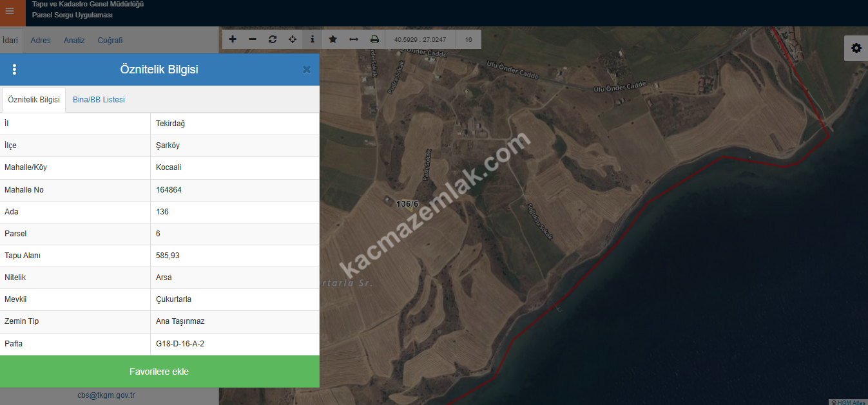Zoom out with the minus tool

click(x=253, y=39)
